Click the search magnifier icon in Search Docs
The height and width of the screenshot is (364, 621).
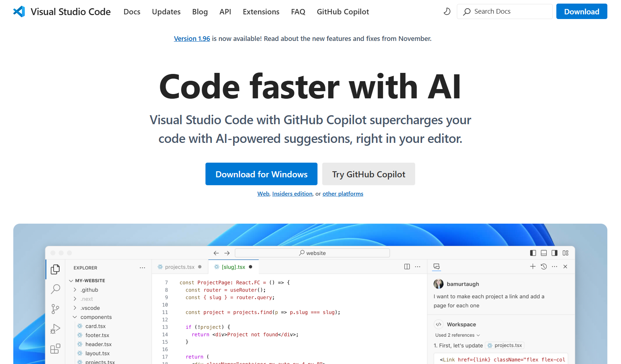click(467, 12)
